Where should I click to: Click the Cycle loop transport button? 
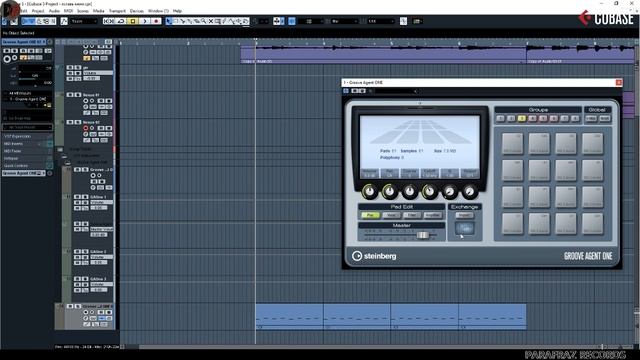121,21
